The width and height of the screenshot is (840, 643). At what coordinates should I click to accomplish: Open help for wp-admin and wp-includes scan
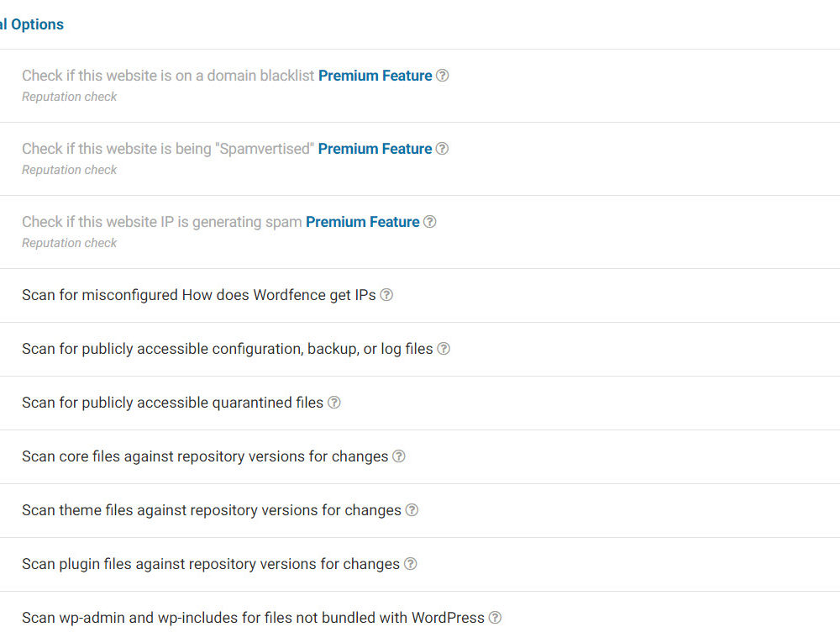[x=496, y=618]
